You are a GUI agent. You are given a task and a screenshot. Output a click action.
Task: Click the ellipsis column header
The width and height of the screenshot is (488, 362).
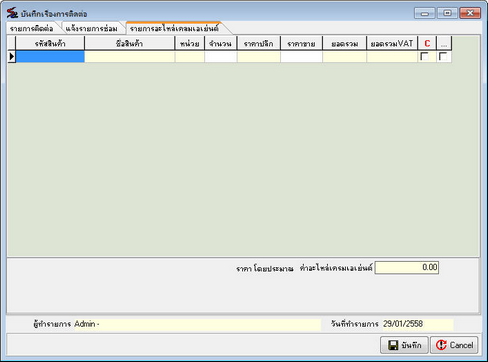coord(444,43)
